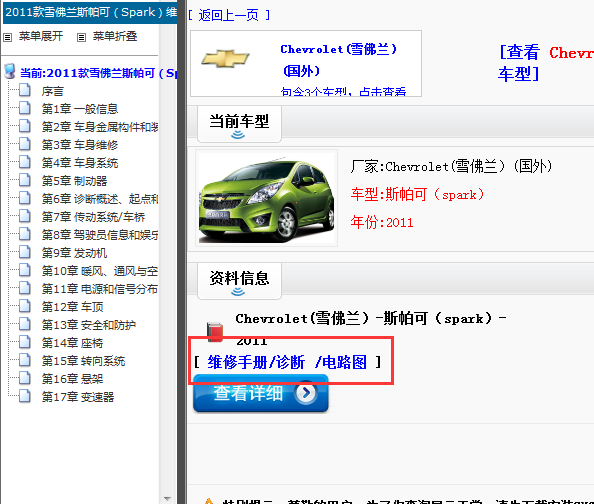The image size is (594, 504).
Task: Click the page icon next to 第9章 发动机
Action: (25, 252)
